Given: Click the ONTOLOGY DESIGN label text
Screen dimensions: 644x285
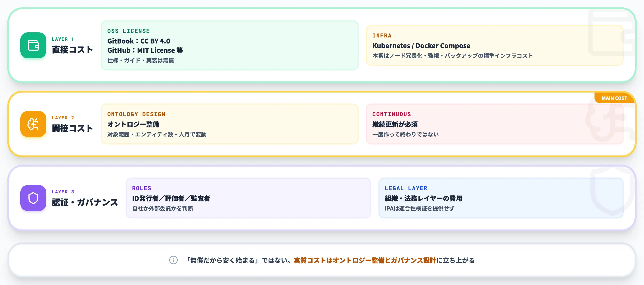Looking at the screenshot, I should (x=136, y=114).
